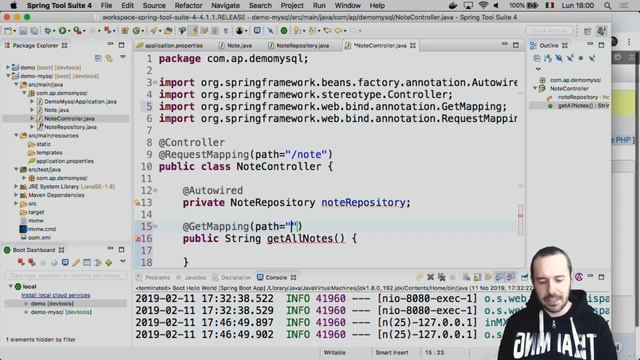
Task: Expand JRE System Library node
Action: pos(16,187)
